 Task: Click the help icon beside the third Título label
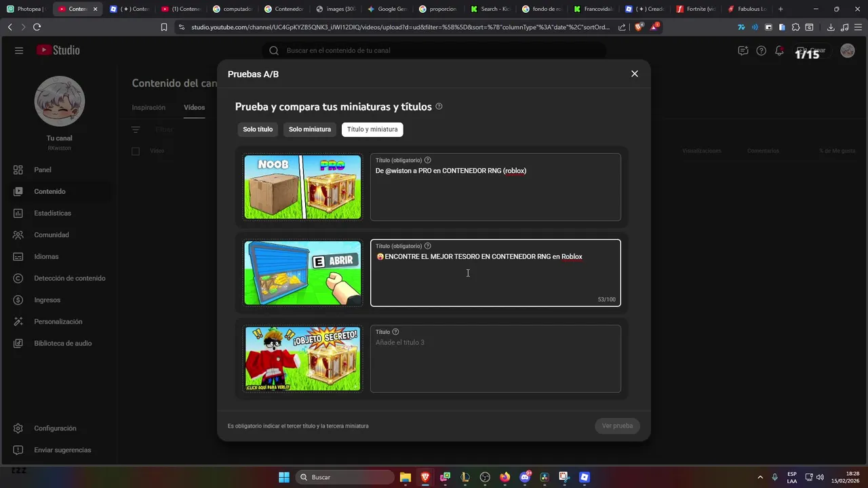tap(395, 332)
